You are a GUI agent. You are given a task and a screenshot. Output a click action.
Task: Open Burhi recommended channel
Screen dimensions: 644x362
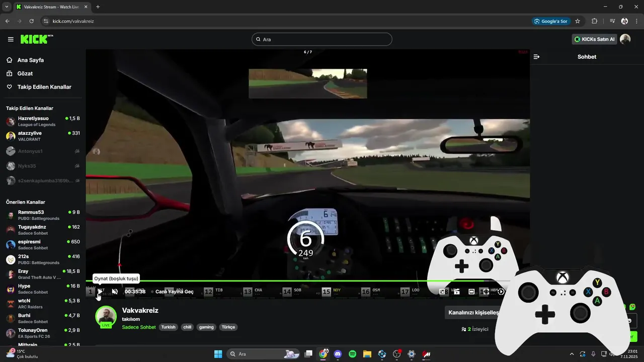pyautogui.click(x=43, y=318)
